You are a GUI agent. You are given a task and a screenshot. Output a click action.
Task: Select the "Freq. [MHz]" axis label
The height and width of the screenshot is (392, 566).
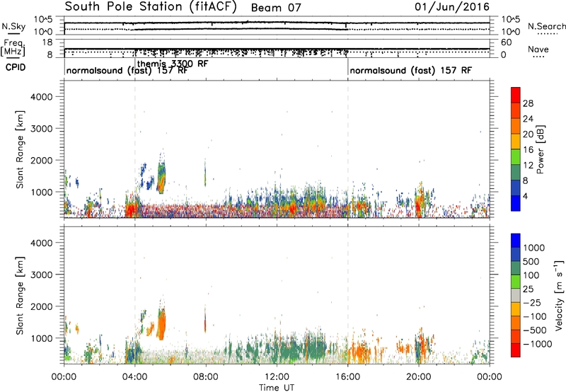coord(13,47)
